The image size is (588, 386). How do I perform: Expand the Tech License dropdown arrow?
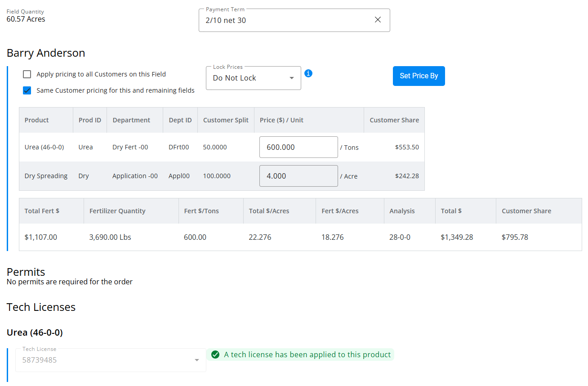(x=196, y=360)
